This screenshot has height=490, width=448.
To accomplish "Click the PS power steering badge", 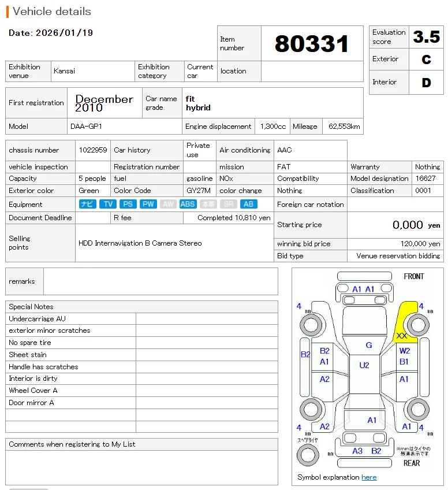I will 128,204.
